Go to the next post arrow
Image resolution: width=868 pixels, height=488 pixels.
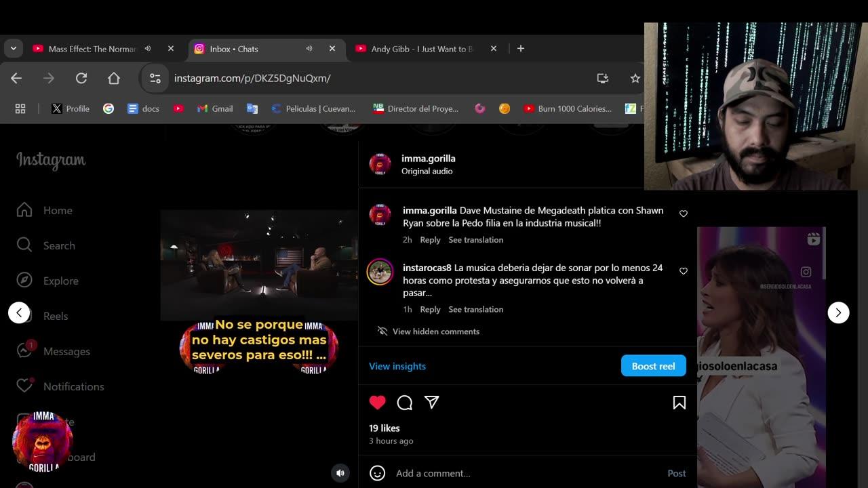838,312
